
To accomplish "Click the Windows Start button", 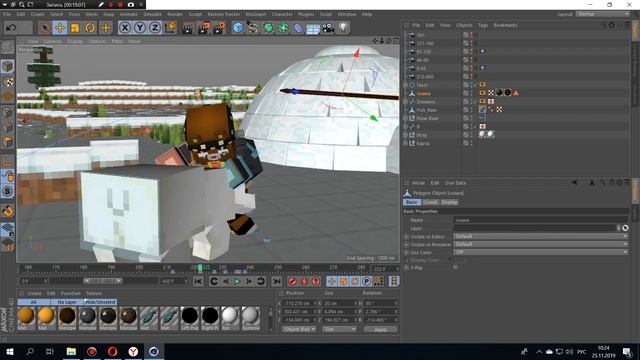I will pos(10,351).
